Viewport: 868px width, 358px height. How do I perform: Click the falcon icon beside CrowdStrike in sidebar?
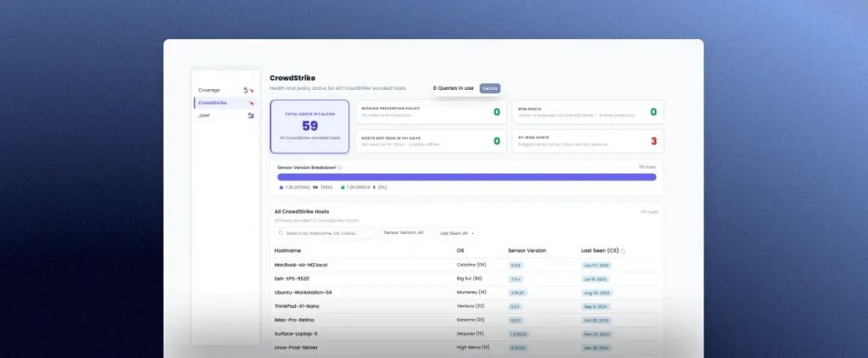tap(251, 103)
